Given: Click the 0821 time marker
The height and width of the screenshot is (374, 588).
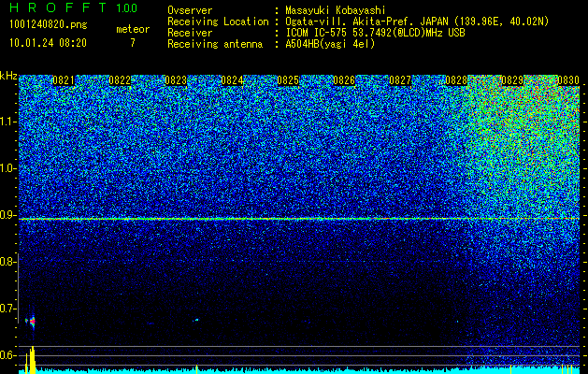Looking at the screenshot, I should (64, 80).
